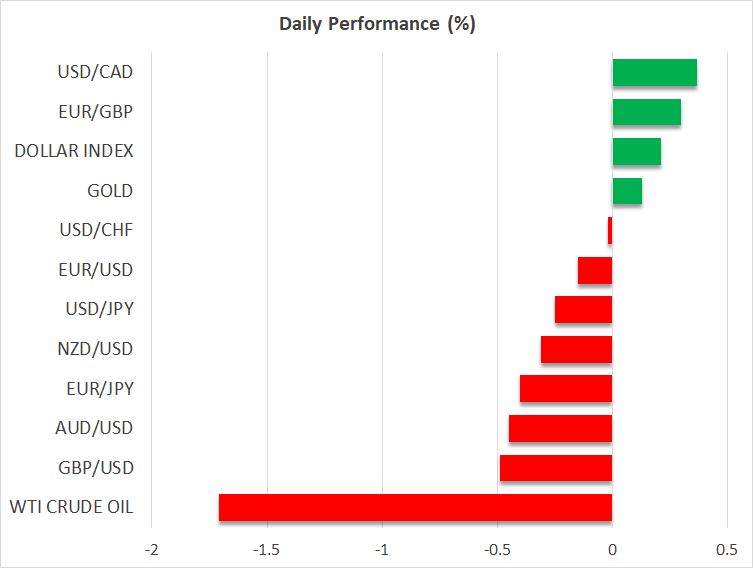753x568 pixels.
Task: Click the USD/CHF axis label
Action: [96, 230]
